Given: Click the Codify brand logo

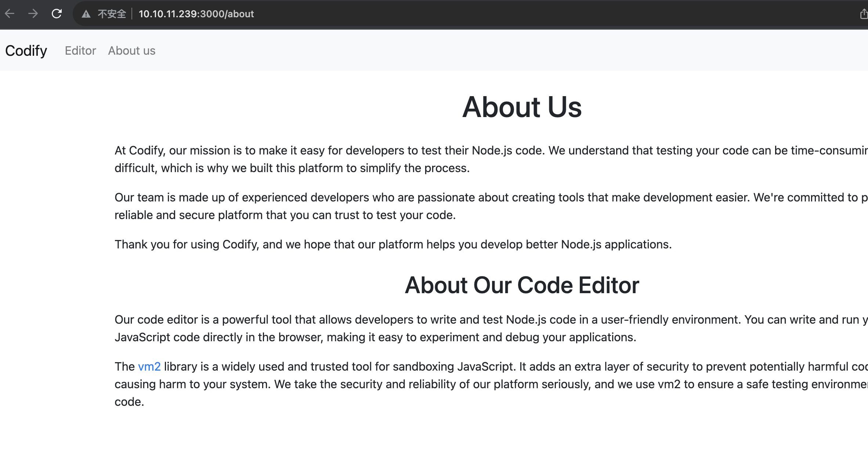Looking at the screenshot, I should point(26,51).
